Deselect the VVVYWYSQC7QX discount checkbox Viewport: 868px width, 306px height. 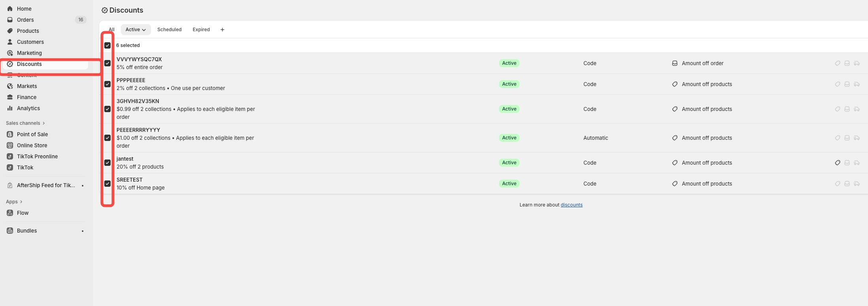point(107,63)
